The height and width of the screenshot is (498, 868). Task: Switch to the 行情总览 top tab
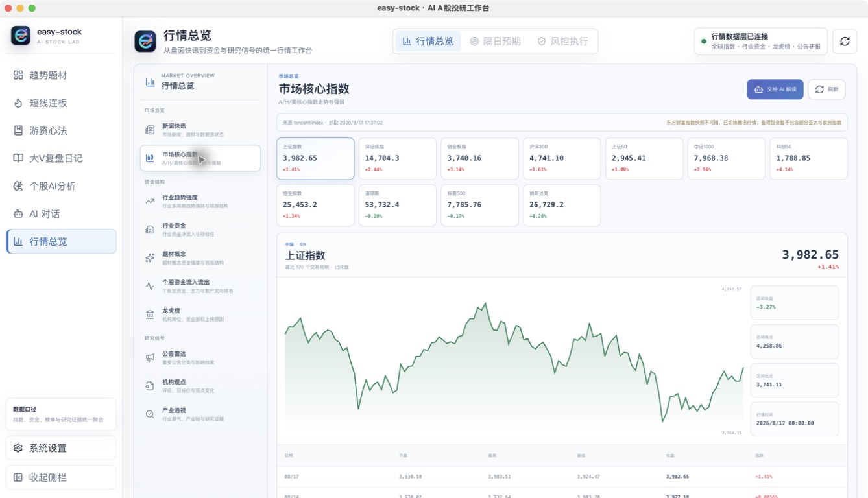click(428, 41)
